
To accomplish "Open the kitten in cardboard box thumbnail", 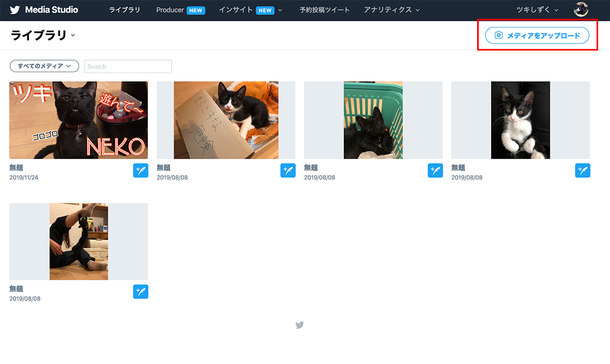I will [x=226, y=120].
